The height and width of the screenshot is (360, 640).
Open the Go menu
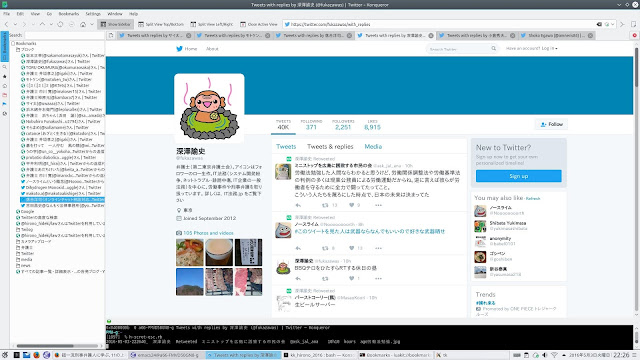(x=49, y=14)
